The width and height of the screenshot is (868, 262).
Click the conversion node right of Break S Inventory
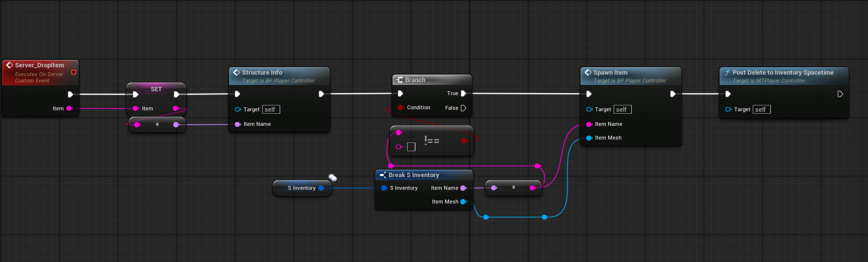tap(513, 187)
